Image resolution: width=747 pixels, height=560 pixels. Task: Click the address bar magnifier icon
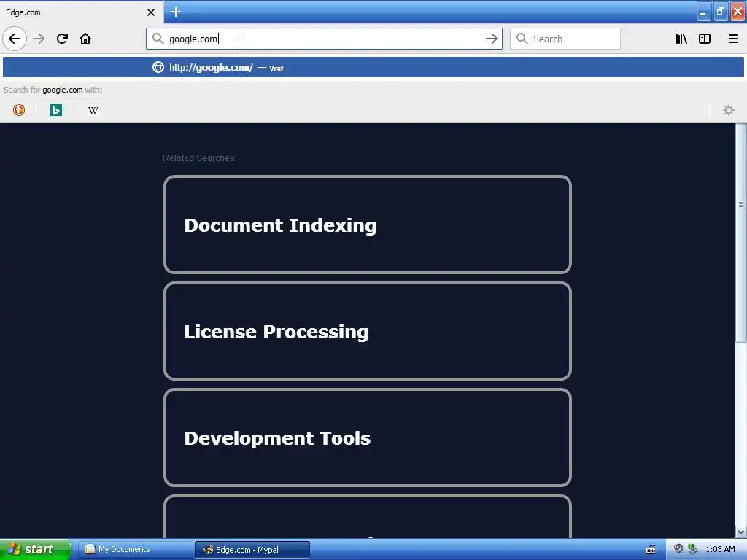(x=158, y=39)
